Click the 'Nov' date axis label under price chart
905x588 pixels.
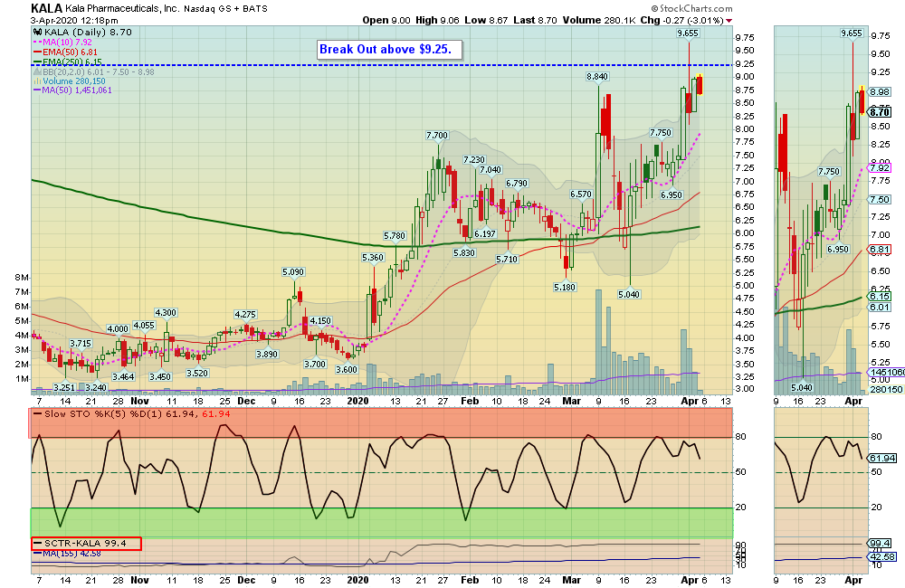coord(139,401)
